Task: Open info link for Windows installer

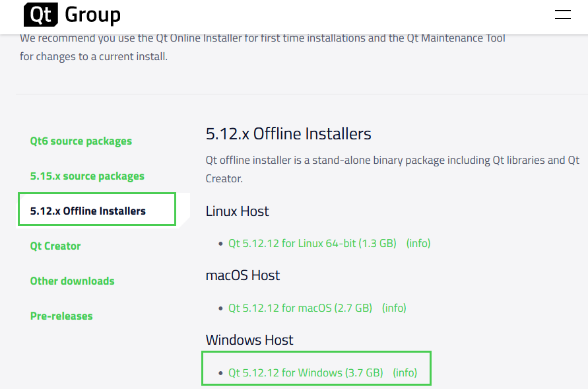Action: click(405, 372)
